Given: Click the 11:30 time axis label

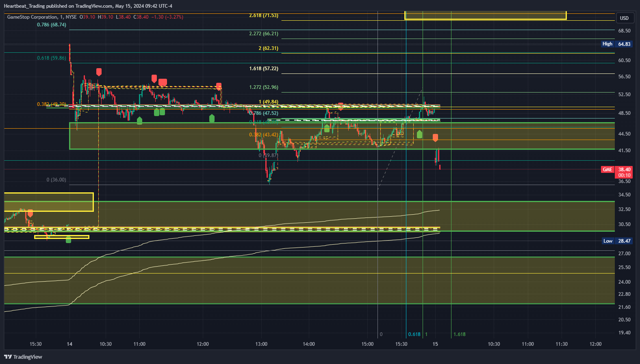Looking at the screenshot, I should [562, 344].
